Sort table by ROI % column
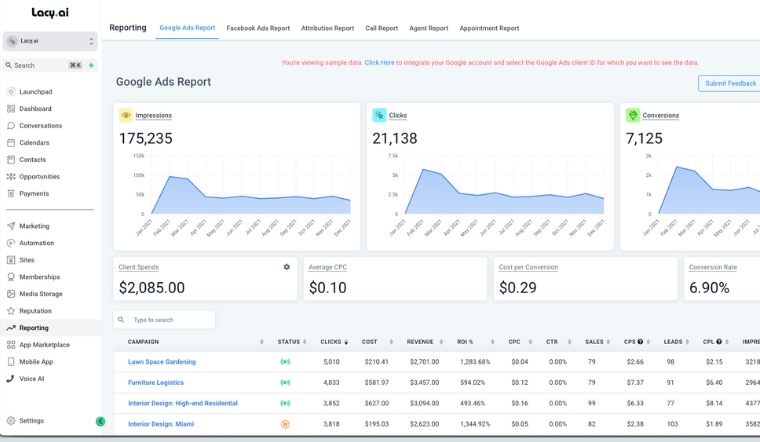The width and height of the screenshot is (760, 442). coord(492,342)
